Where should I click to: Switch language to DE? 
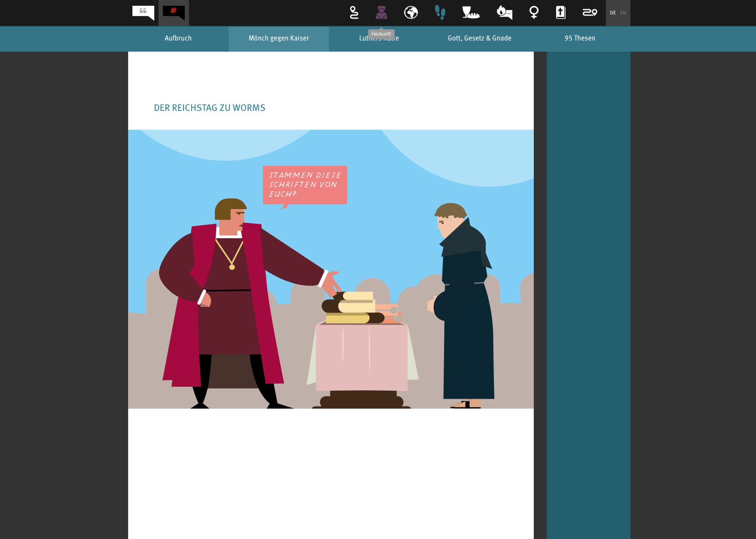click(x=613, y=13)
